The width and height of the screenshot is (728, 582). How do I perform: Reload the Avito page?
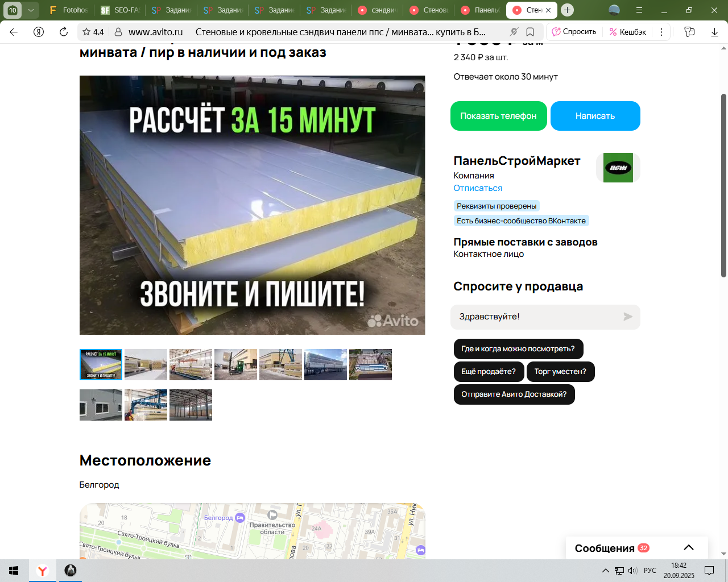[x=64, y=32]
